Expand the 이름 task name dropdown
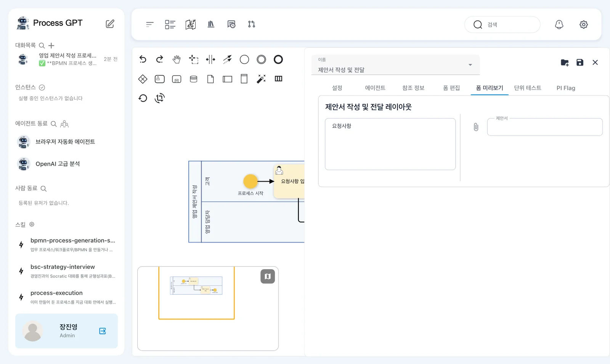The height and width of the screenshot is (364, 610). (395, 65)
